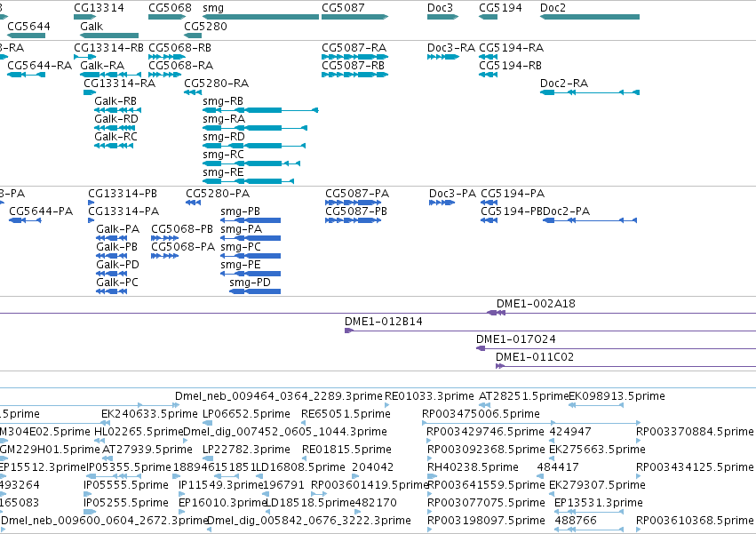This screenshot has height=534, width=756.
Task: Select the smg-RB transcript glyph
Action: [260, 110]
